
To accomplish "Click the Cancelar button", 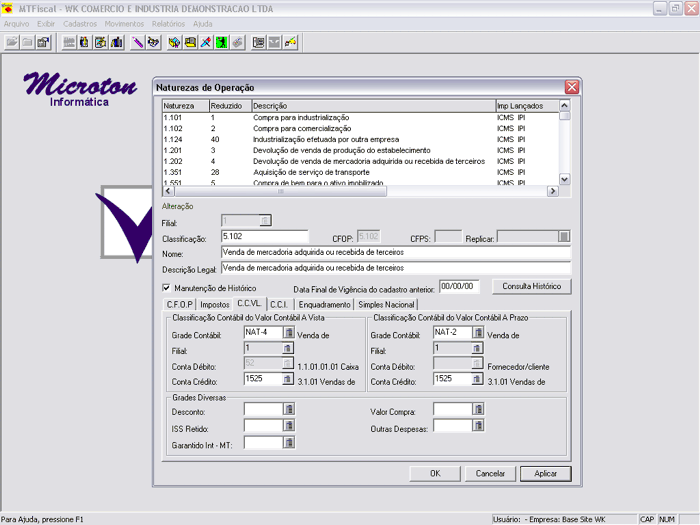I will 490,473.
